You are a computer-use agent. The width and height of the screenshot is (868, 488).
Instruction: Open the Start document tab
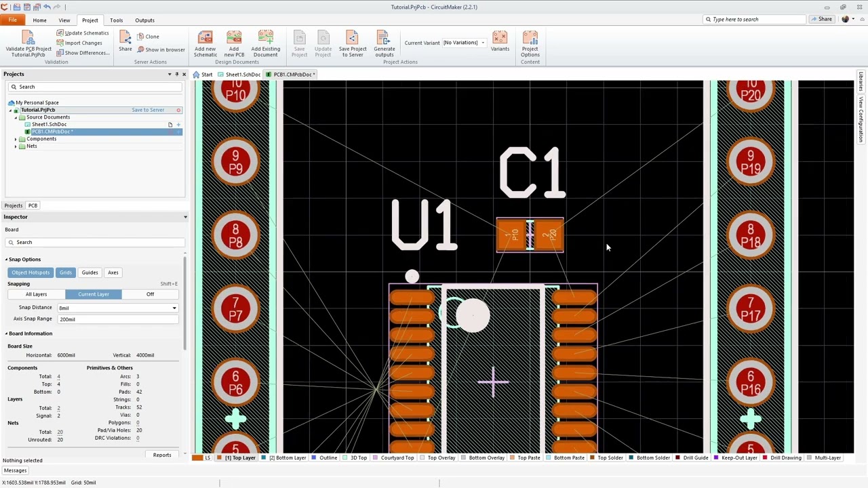(203, 75)
